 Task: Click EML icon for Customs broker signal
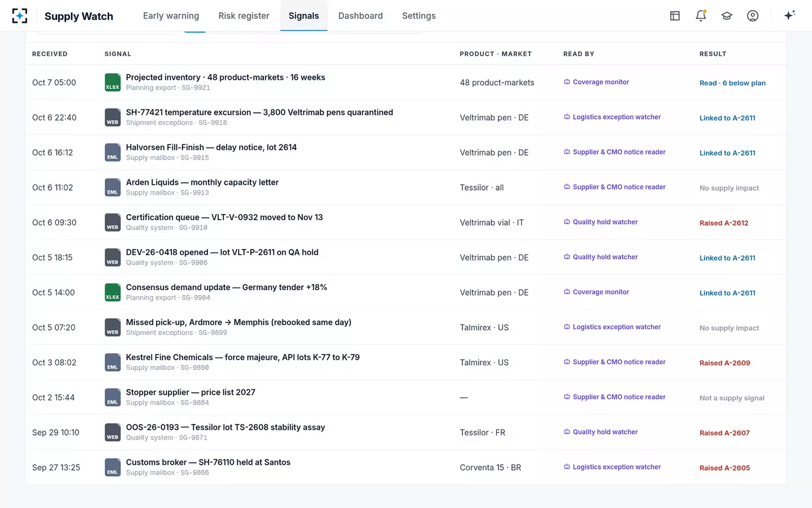(113, 467)
